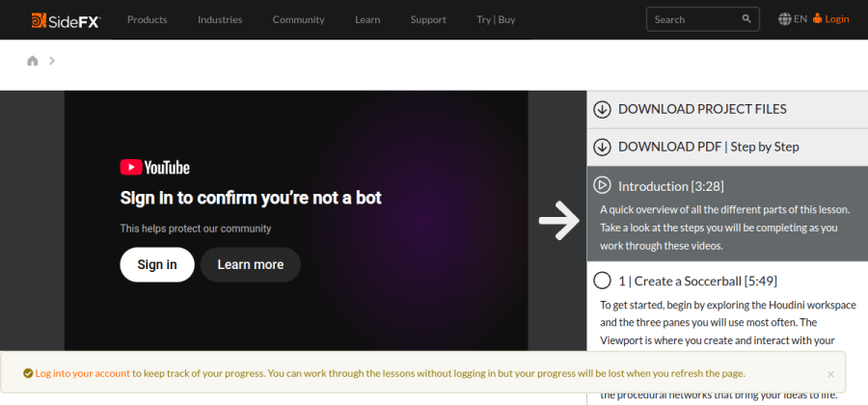Go to home via breadcrumb house icon
Screen dimensions: 868x405
click(x=33, y=61)
